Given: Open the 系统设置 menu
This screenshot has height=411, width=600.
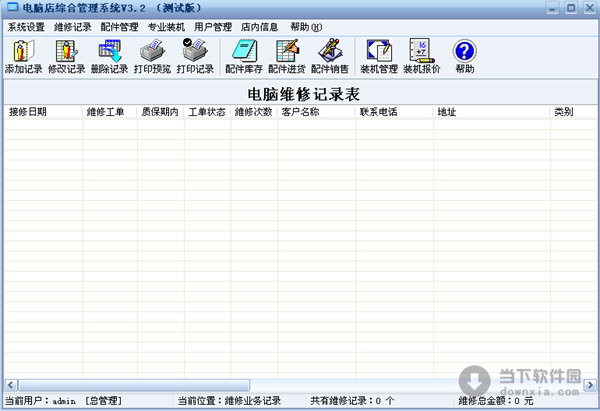Looking at the screenshot, I should point(26,27).
